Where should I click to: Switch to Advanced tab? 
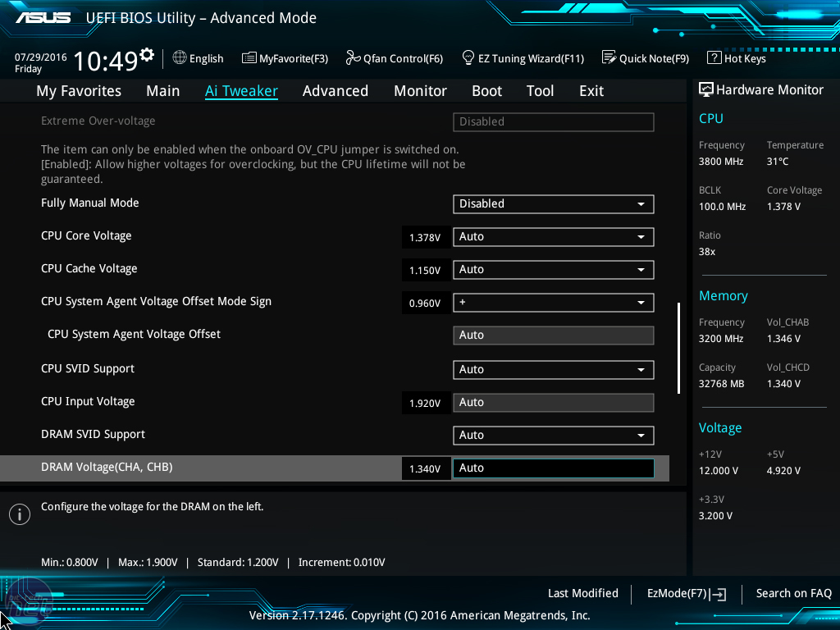pos(336,90)
